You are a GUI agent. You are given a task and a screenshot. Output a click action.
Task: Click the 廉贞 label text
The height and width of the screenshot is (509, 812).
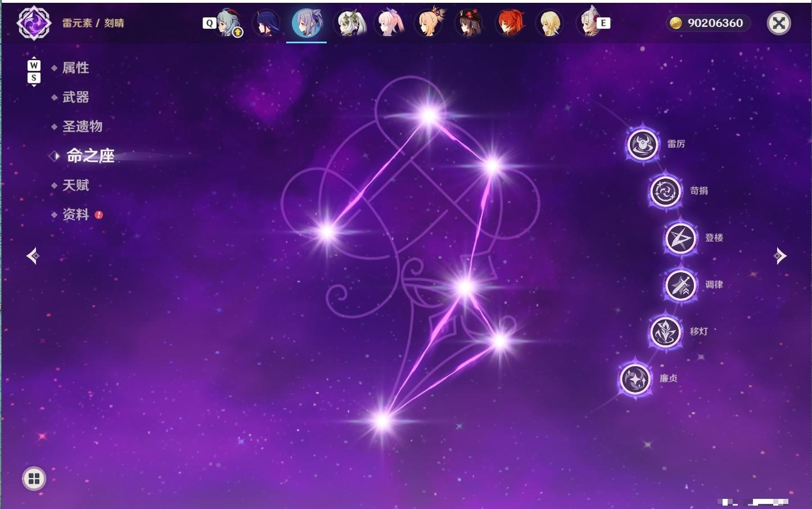pyautogui.click(x=669, y=379)
